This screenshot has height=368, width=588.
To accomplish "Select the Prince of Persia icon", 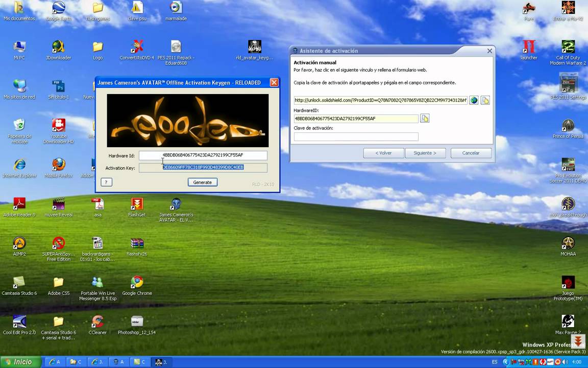I will (568, 129).
